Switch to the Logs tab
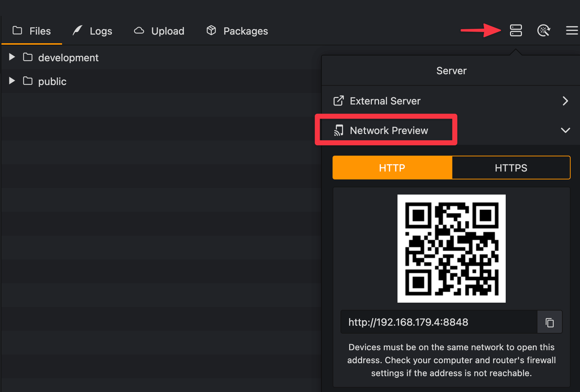580x392 pixels. [92, 31]
